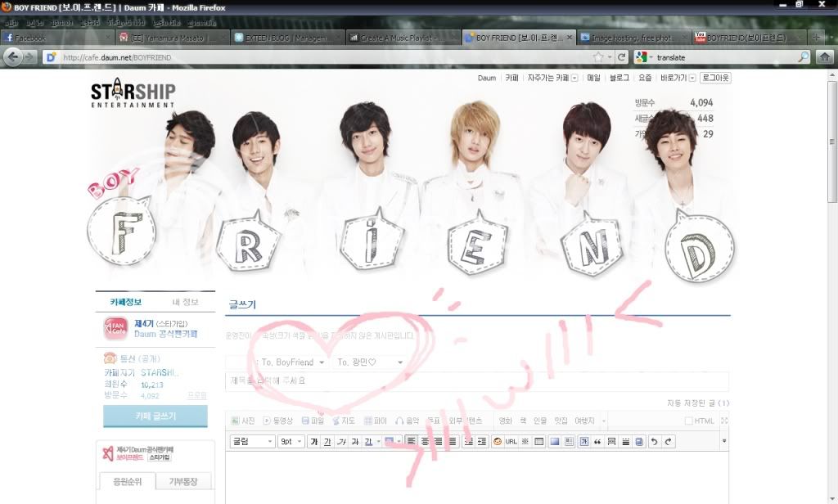838x504 pixels.
Task: Click the post title input field
Action: click(x=477, y=381)
